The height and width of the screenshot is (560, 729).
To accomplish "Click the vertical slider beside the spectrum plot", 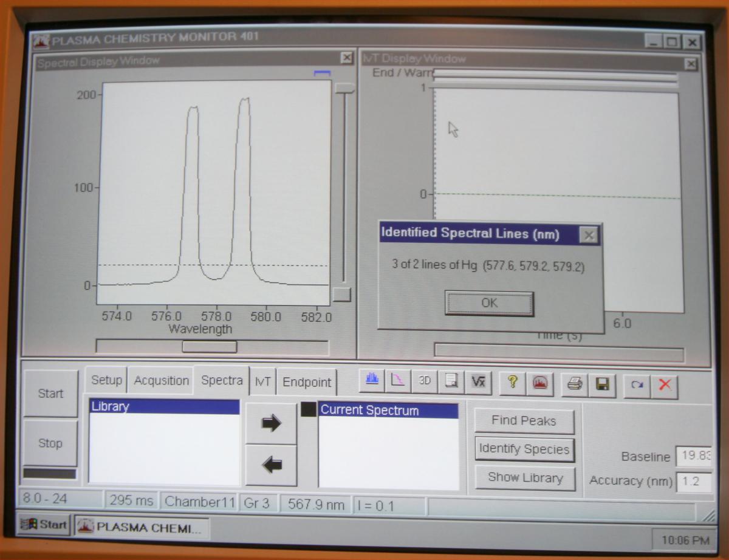I will click(x=345, y=89).
